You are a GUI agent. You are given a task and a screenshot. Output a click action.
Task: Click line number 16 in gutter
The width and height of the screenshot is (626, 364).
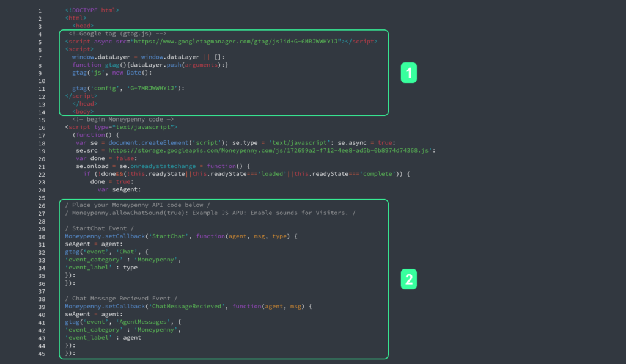pyautogui.click(x=40, y=127)
